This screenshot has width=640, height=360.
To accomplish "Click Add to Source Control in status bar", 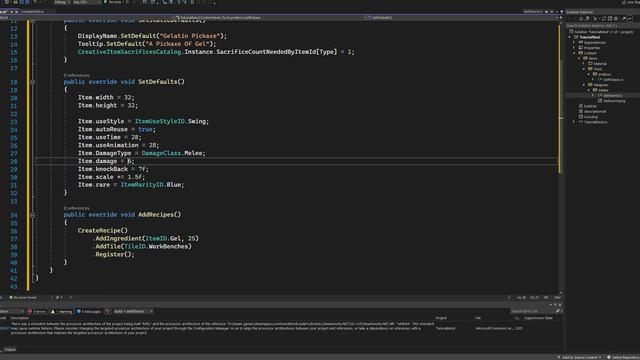I will (x=580, y=357).
